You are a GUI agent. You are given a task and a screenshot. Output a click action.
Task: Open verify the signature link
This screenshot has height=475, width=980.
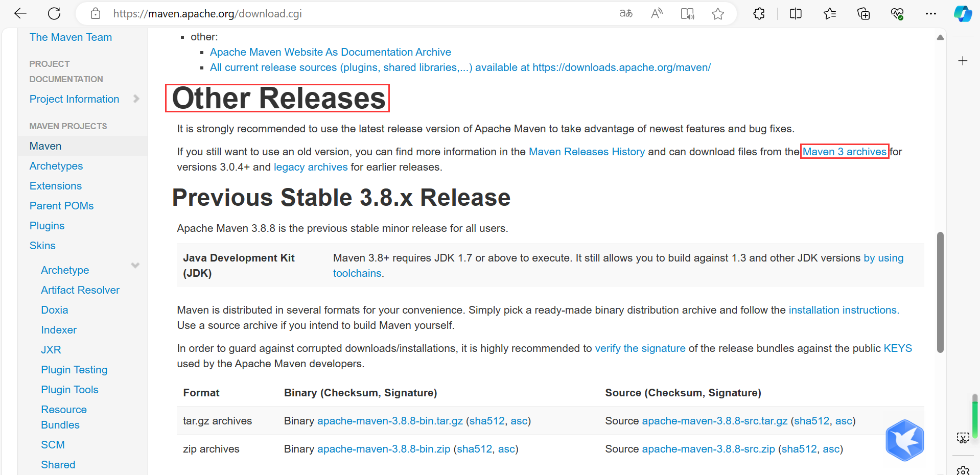coord(640,348)
